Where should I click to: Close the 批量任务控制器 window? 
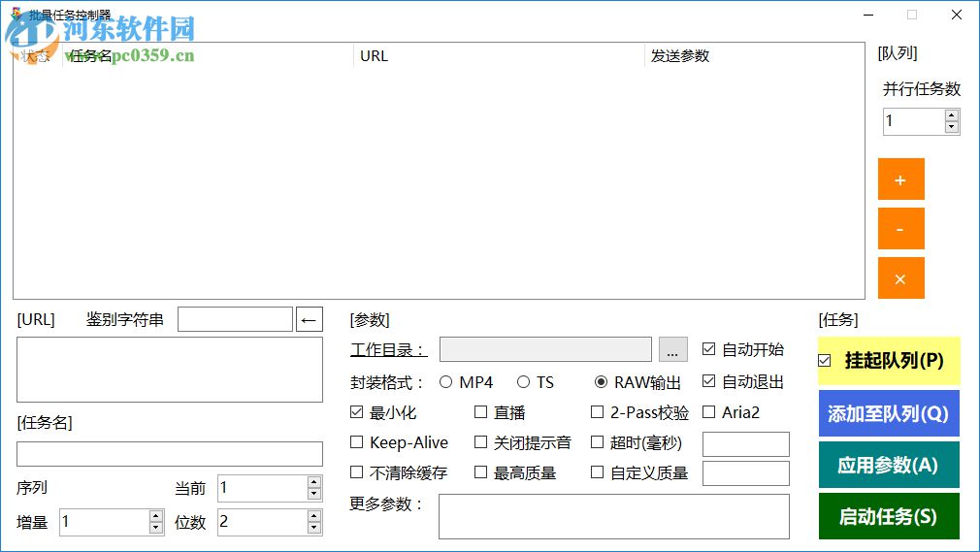957,15
